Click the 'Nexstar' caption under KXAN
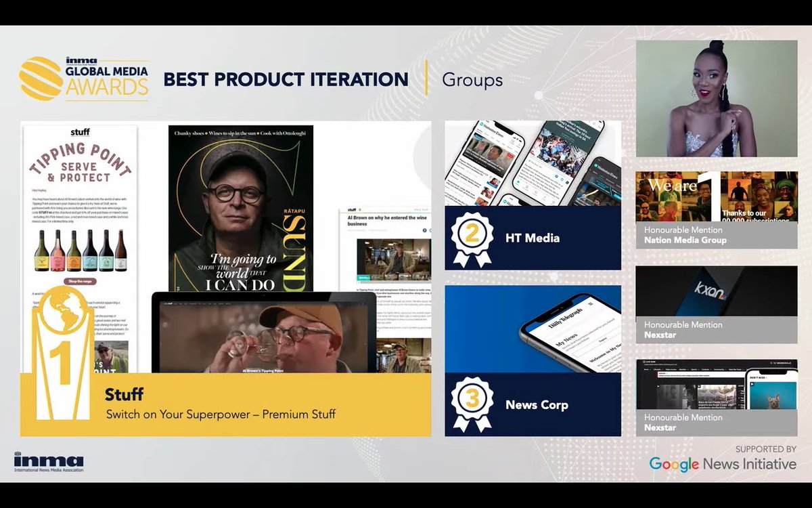812x508 pixels. [660, 335]
